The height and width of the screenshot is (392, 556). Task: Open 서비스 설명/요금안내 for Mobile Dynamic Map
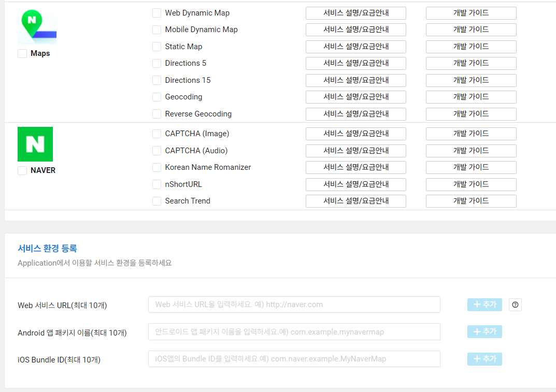pyautogui.click(x=355, y=30)
